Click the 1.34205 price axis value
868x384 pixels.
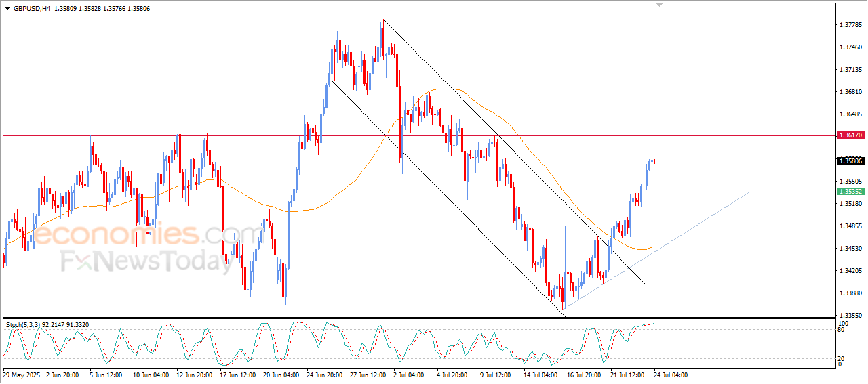(x=850, y=271)
